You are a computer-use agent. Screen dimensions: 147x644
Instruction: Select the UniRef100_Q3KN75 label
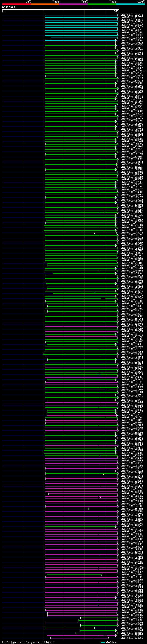pos(132,602)
